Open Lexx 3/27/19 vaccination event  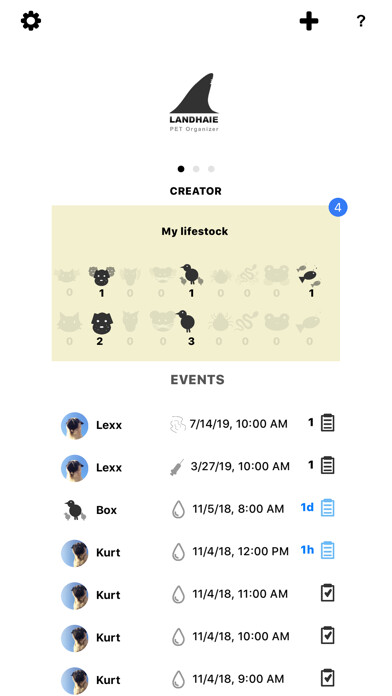pyautogui.click(x=198, y=467)
